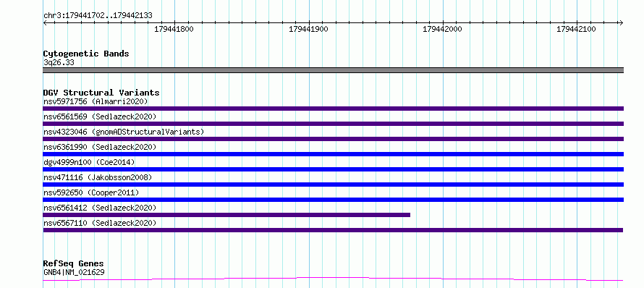
Task: Open nsv4323046 (gnomADStructuralVariants) label
Action: pyautogui.click(x=124, y=132)
